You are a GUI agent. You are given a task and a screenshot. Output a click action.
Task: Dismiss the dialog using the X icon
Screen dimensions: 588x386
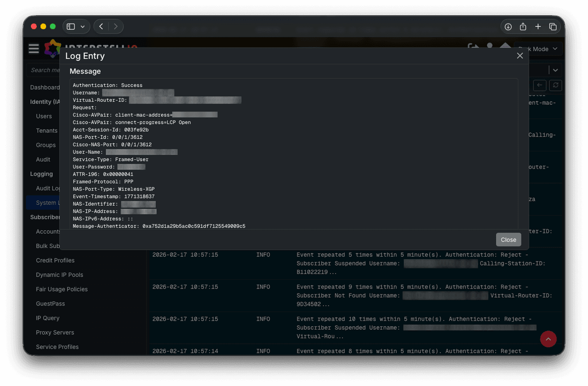[x=520, y=55]
